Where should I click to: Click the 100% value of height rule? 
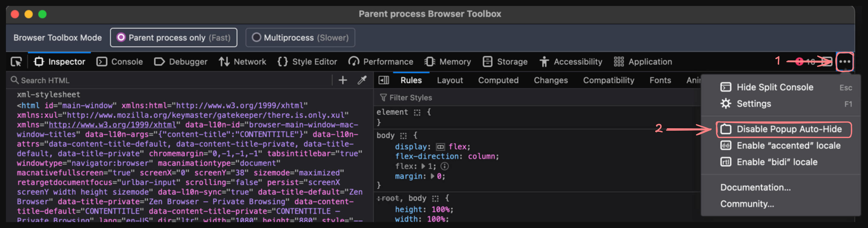pyautogui.click(x=441, y=210)
